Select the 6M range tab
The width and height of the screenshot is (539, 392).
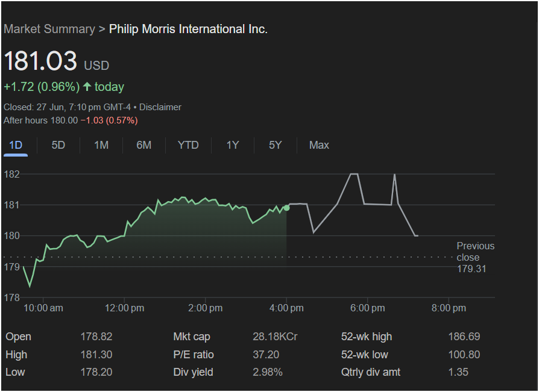(x=143, y=145)
